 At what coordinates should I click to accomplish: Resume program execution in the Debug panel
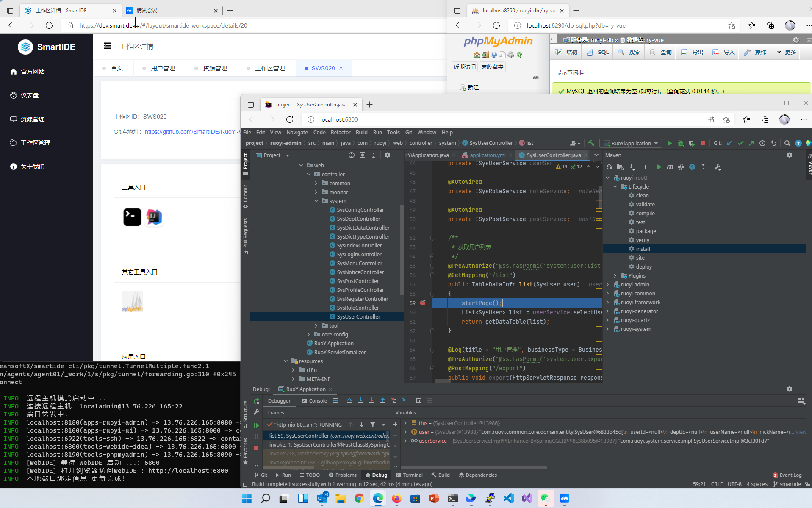click(256, 425)
